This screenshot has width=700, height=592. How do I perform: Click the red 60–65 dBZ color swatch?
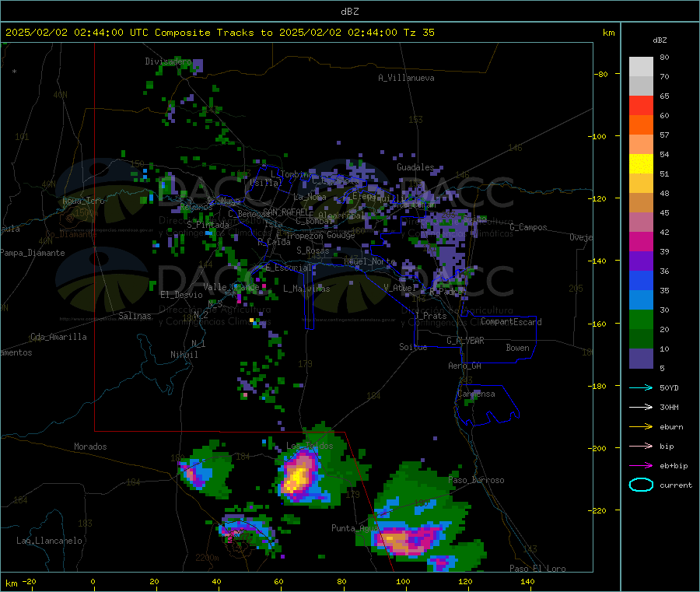pos(641,105)
